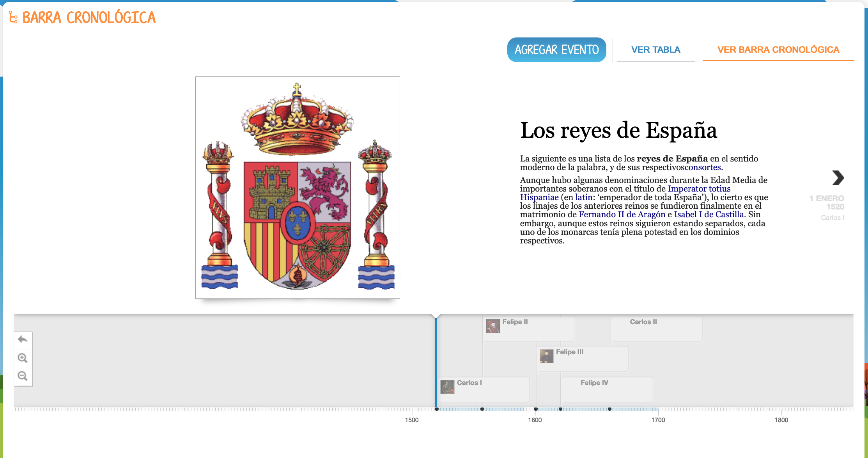Go to next slide with right chevron
Image resolution: width=868 pixels, height=458 pixels.
838,178
